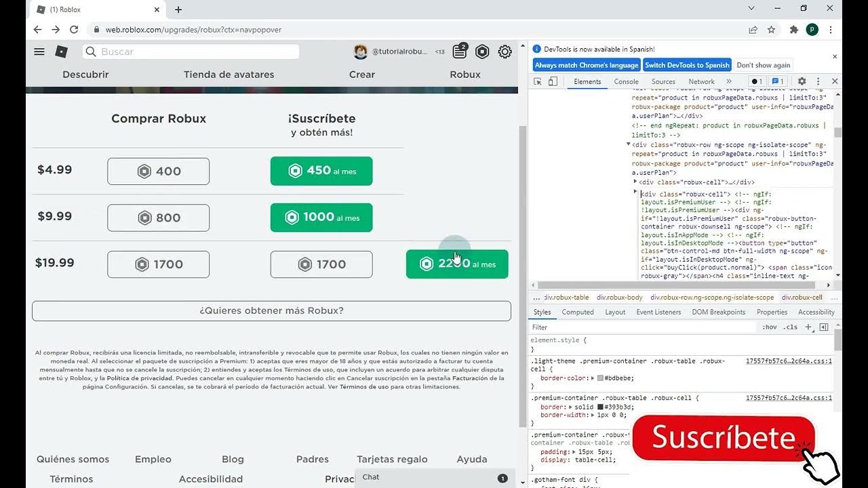Click the DevTools issues message badge
The image size is (868, 488).
click(778, 81)
